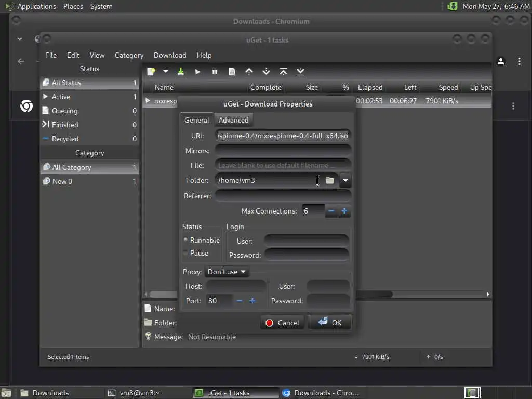Click the Elapsed column header

pos(370,87)
